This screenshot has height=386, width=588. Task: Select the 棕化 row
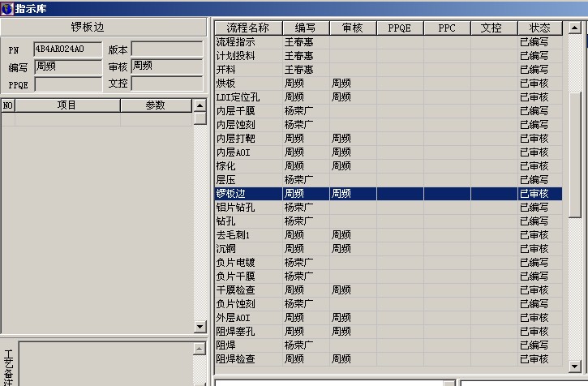[x=388, y=166]
